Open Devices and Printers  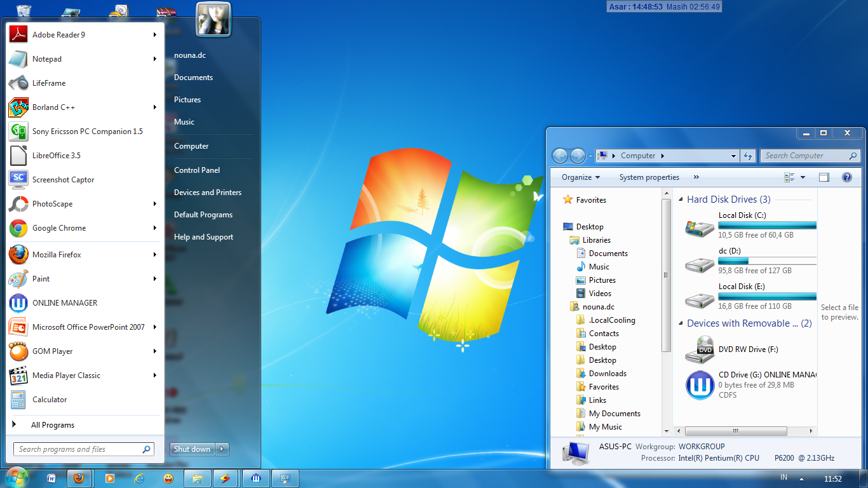[208, 193]
